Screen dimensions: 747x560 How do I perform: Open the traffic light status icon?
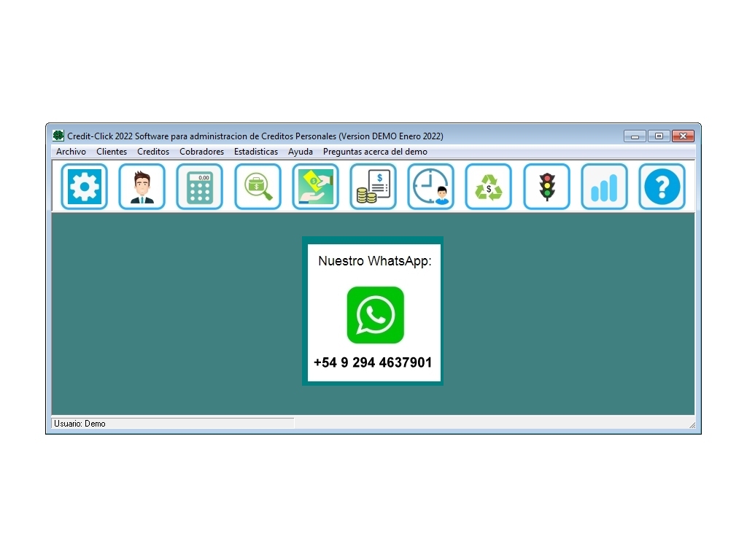coord(546,187)
